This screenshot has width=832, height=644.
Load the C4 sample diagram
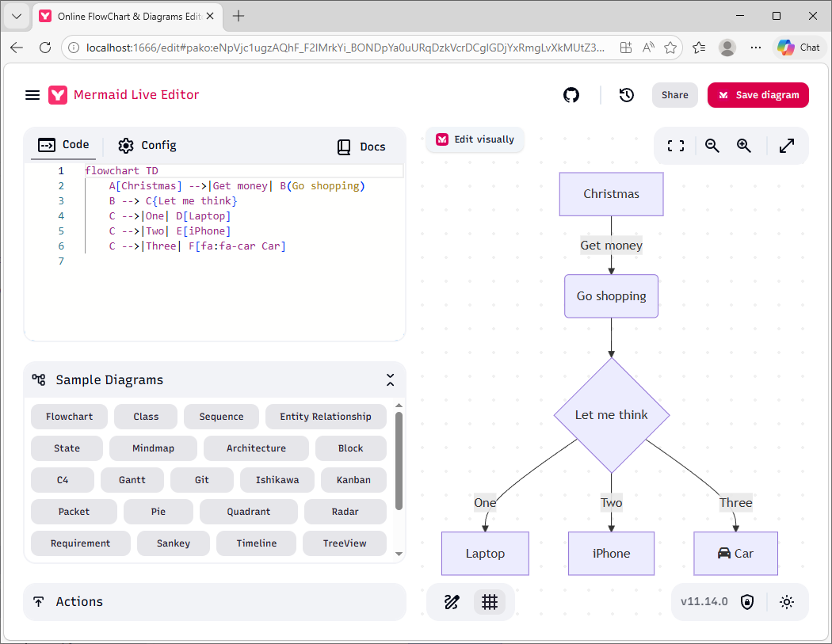pos(63,480)
